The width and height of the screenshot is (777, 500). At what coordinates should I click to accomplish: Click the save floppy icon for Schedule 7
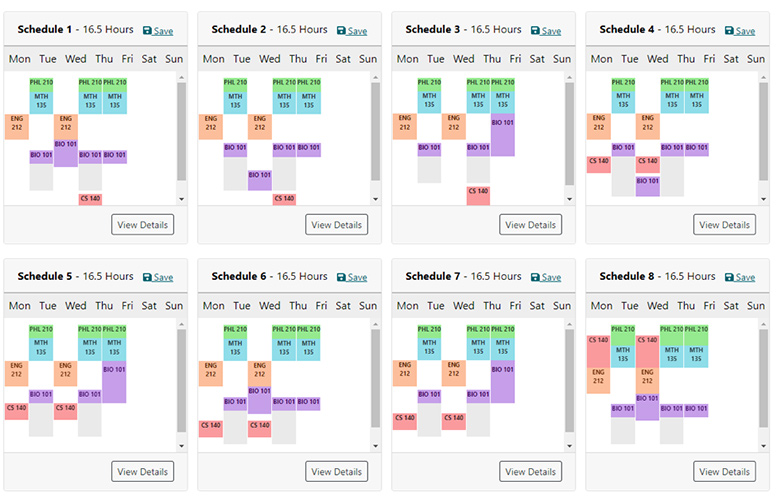[536, 277]
